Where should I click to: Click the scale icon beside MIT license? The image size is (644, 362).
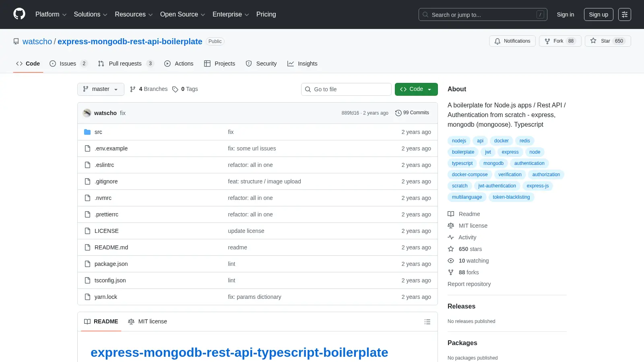pos(451,226)
